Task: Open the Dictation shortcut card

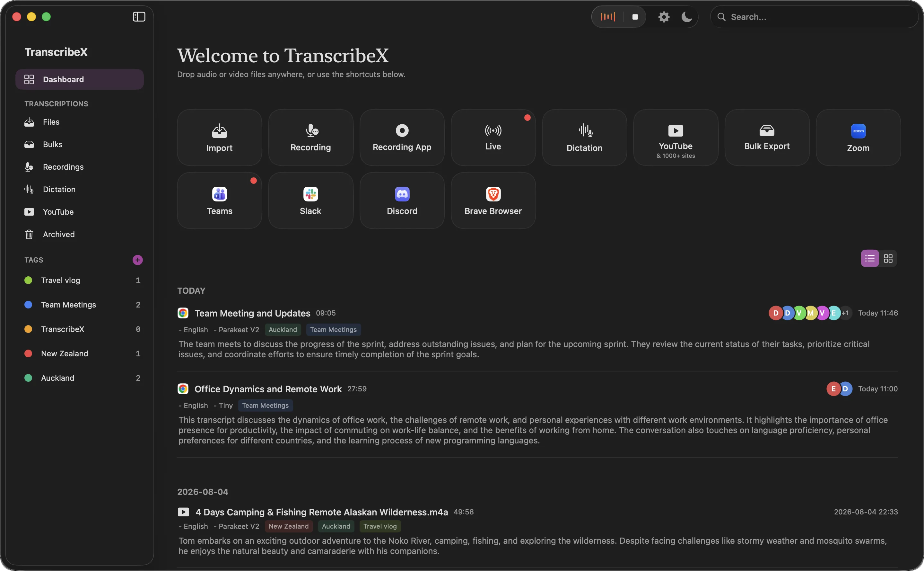Action: [584, 138]
